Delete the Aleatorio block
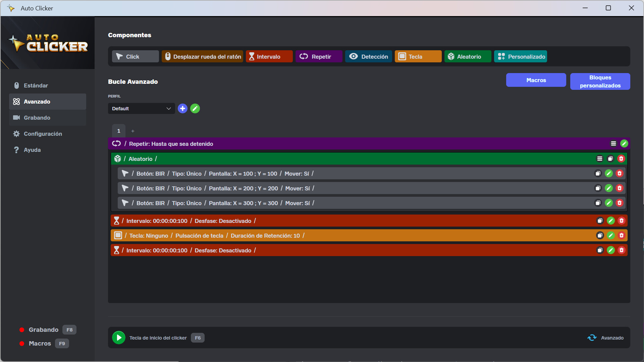The width and height of the screenshot is (644, 362). 621,159
